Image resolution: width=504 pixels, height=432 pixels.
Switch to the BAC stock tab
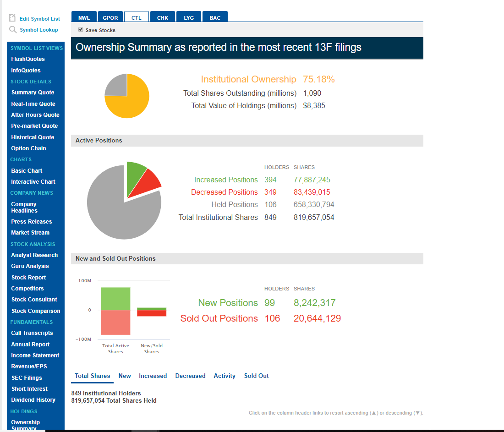[x=215, y=18]
